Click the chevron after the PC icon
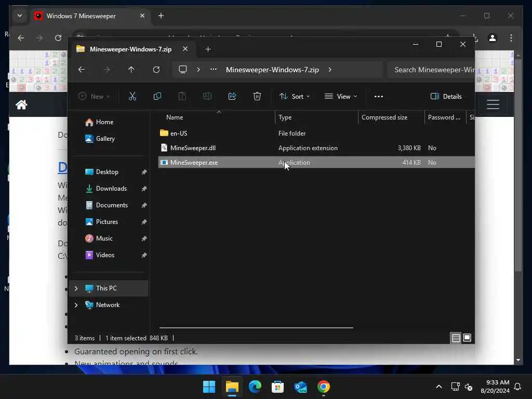The image size is (532, 399). 198,70
